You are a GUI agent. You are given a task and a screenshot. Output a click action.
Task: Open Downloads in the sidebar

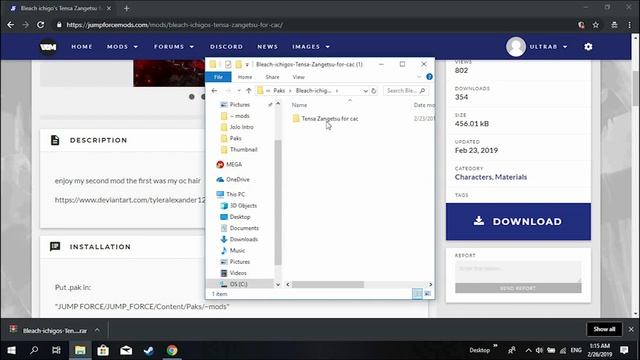243,239
